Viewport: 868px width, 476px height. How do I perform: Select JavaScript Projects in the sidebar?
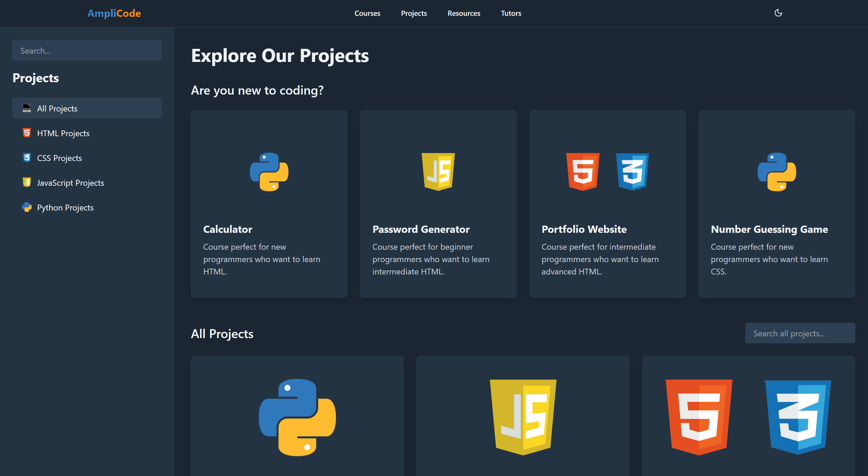pos(87,182)
